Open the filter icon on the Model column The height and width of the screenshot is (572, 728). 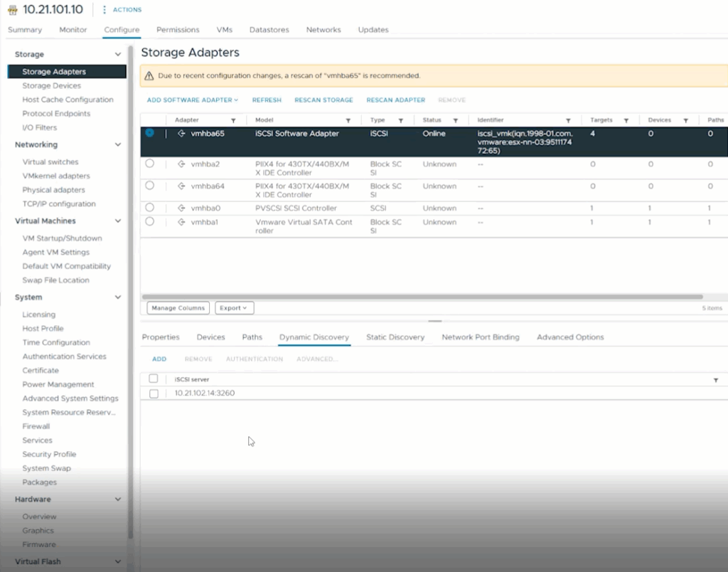click(348, 120)
